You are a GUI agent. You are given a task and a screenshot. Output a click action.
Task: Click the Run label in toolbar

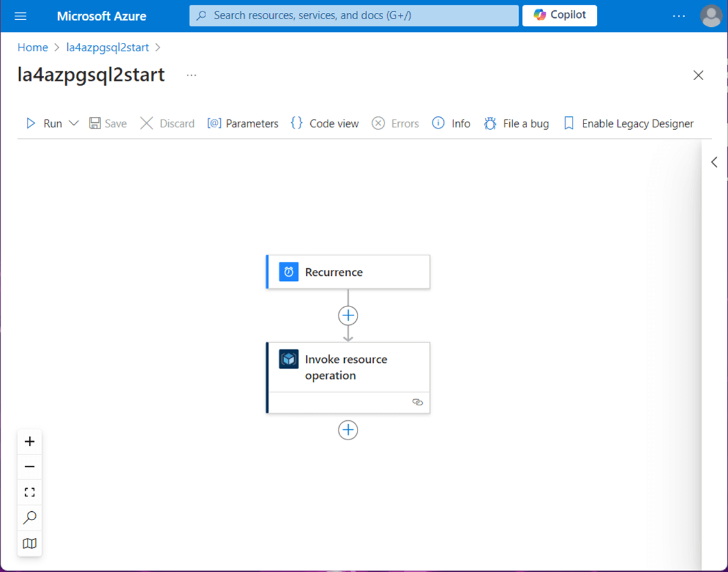[52, 123]
